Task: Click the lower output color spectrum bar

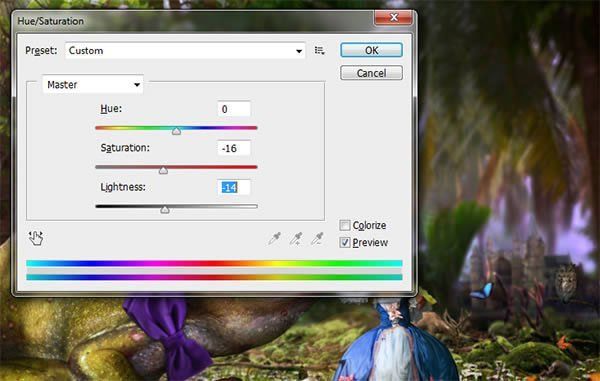Action: [x=214, y=277]
